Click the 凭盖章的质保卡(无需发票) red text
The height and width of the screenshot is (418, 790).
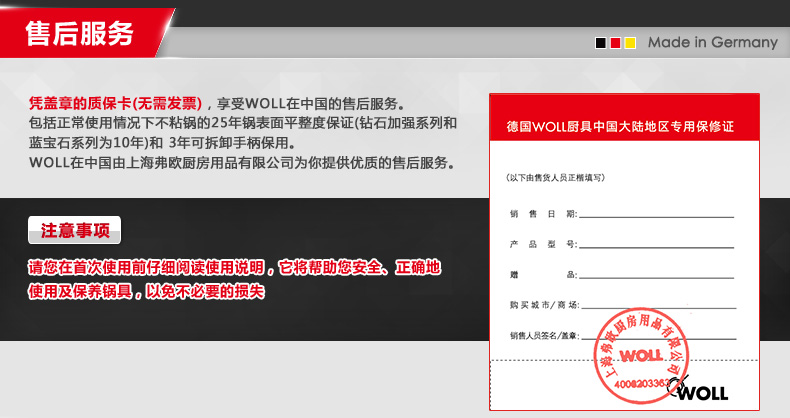pyautogui.click(x=115, y=103)
